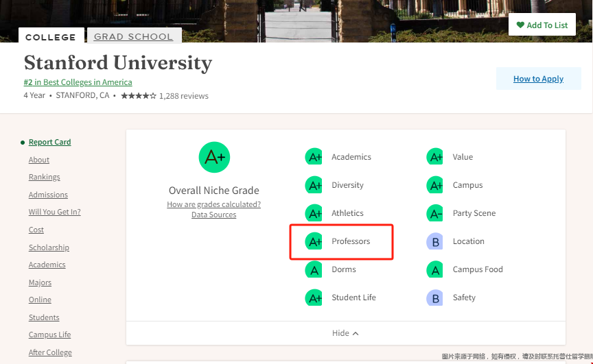Click the A badge next to Dorms
Viewport: 593px width, 364px height.
314,269
